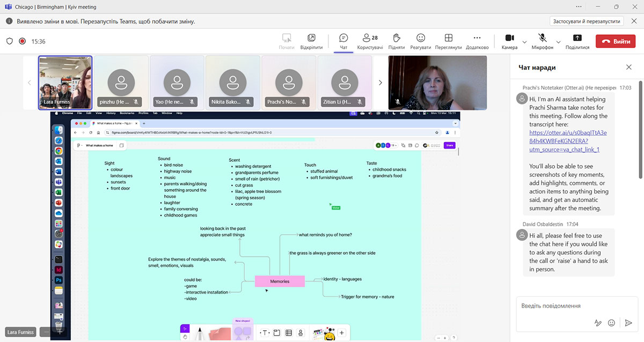Open History menu in shared Mac menu bar
Screen dimensions: 644x342
coord(111,113)
